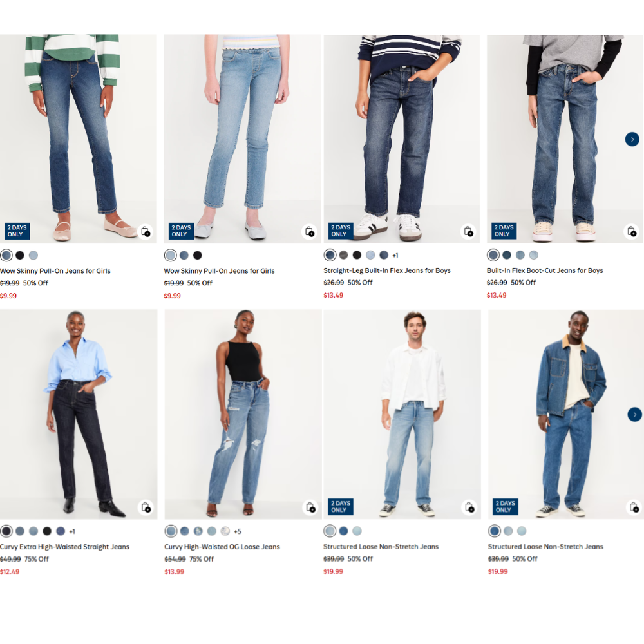Show +5 more colors for OG Loose Jeans

[238, 531]
